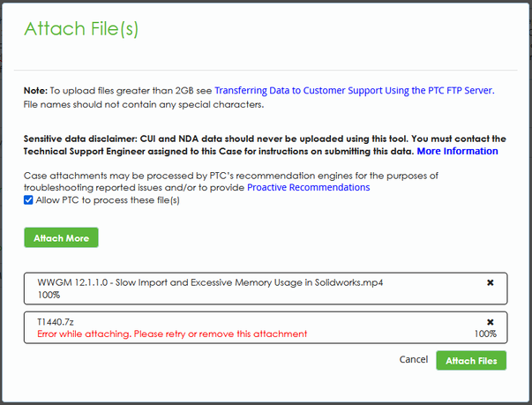Click the 100% progress of T1440.7z

(485, 334)
